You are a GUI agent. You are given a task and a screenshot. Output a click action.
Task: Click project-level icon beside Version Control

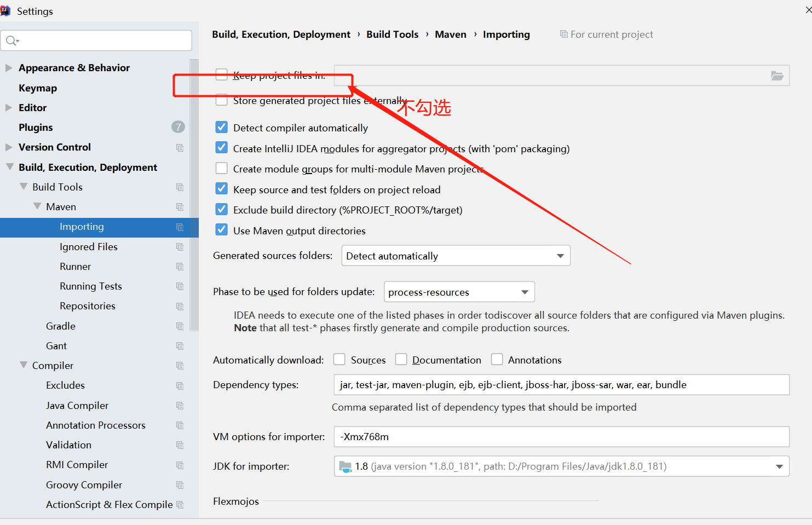(180, 148)
